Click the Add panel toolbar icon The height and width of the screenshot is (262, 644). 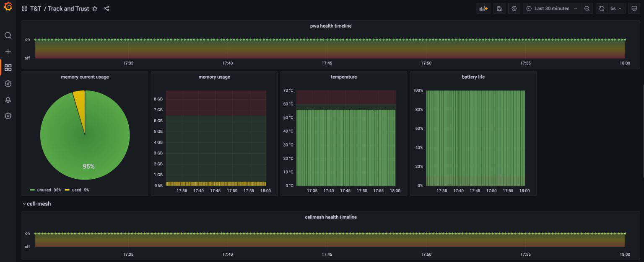(x=483, y=8)
